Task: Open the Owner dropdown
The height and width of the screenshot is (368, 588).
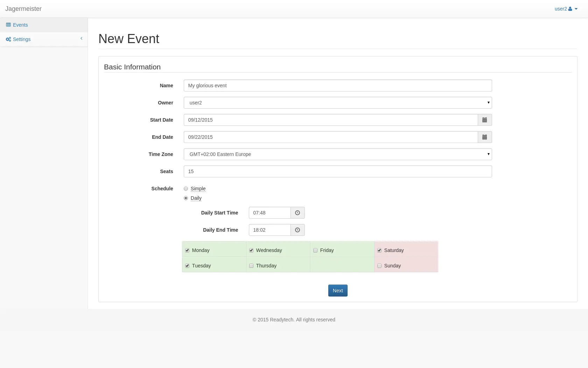Action: pyautogui.click(x=337, y=103)
